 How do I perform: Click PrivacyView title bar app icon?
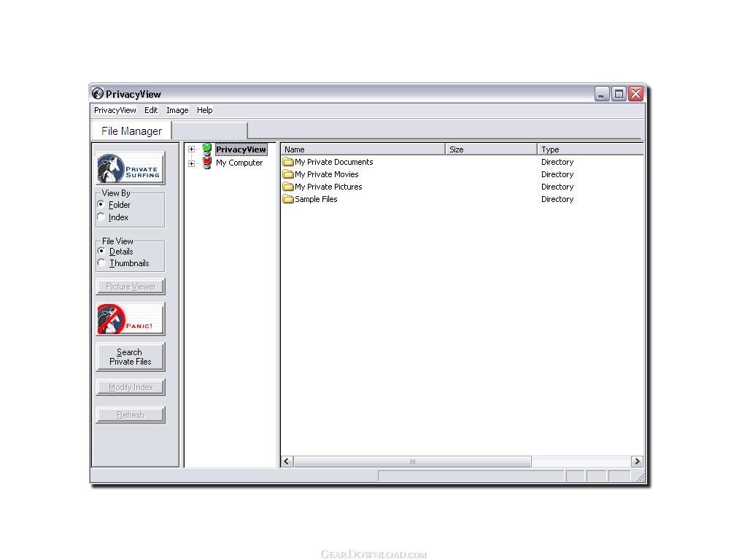point(98,93)
